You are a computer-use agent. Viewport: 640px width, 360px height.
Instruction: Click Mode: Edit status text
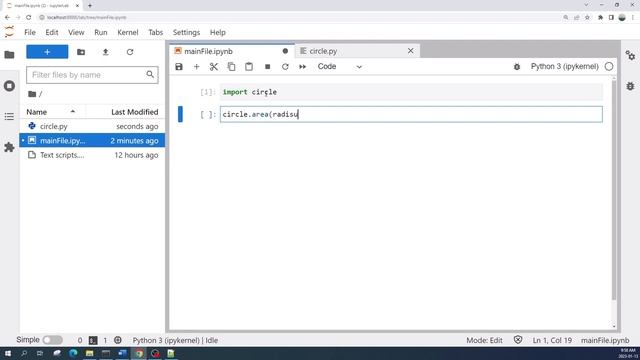(484, 340)
